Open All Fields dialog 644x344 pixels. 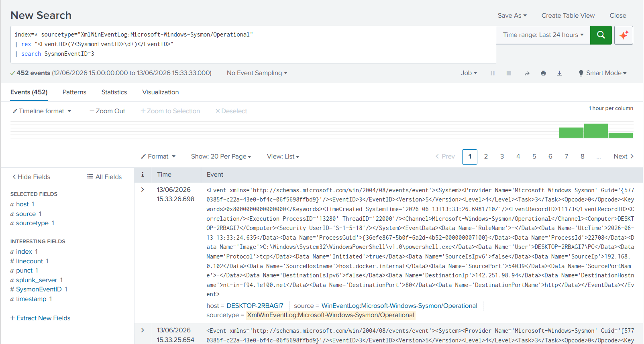[x=104, y=177]
